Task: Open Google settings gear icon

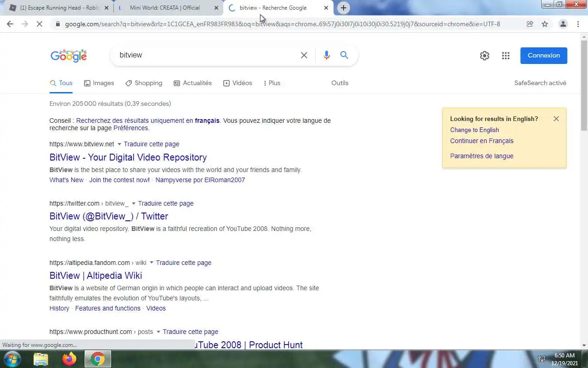Action: point(485,56)
